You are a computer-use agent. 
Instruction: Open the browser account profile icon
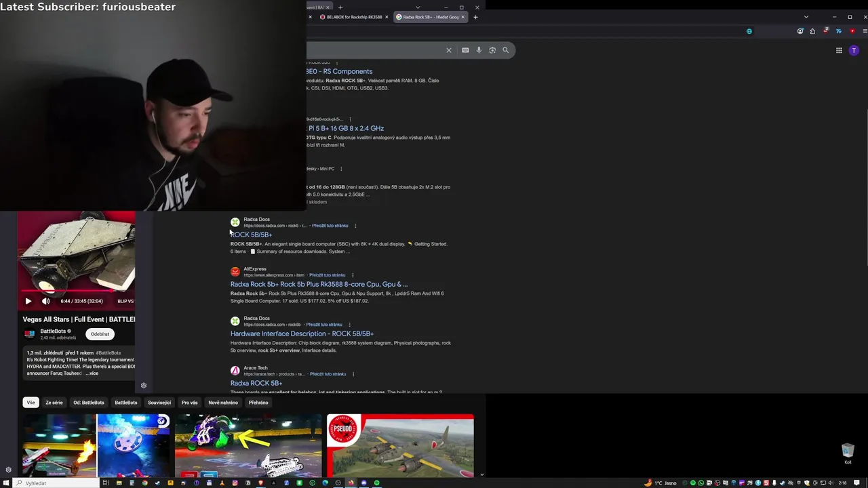pos(800,31)
